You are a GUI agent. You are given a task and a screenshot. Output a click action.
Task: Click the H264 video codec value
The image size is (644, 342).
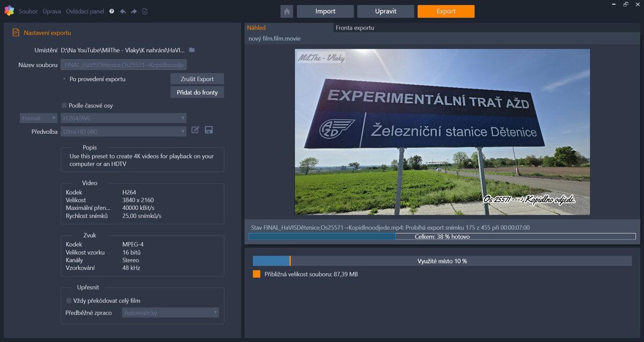click(129, 192)
